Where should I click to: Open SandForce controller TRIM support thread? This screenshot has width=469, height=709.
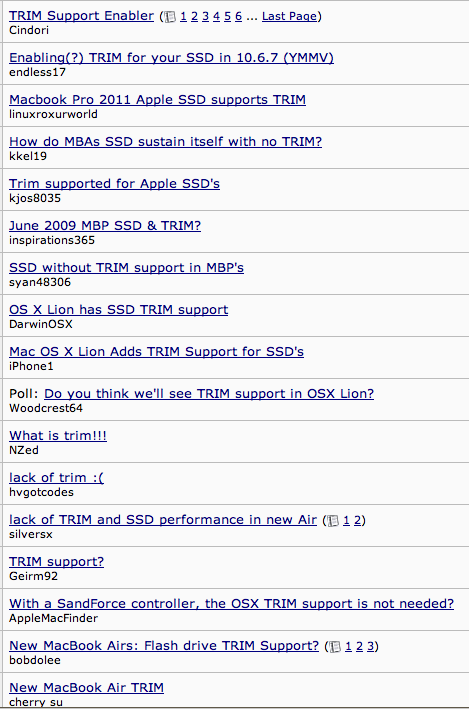coord(232,604)
